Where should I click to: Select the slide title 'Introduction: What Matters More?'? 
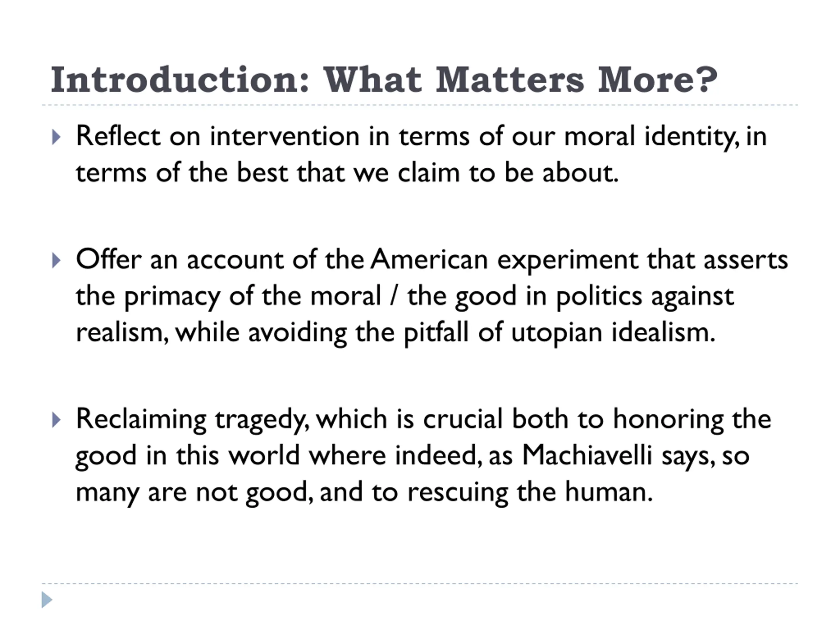click(x=384, y=80)
